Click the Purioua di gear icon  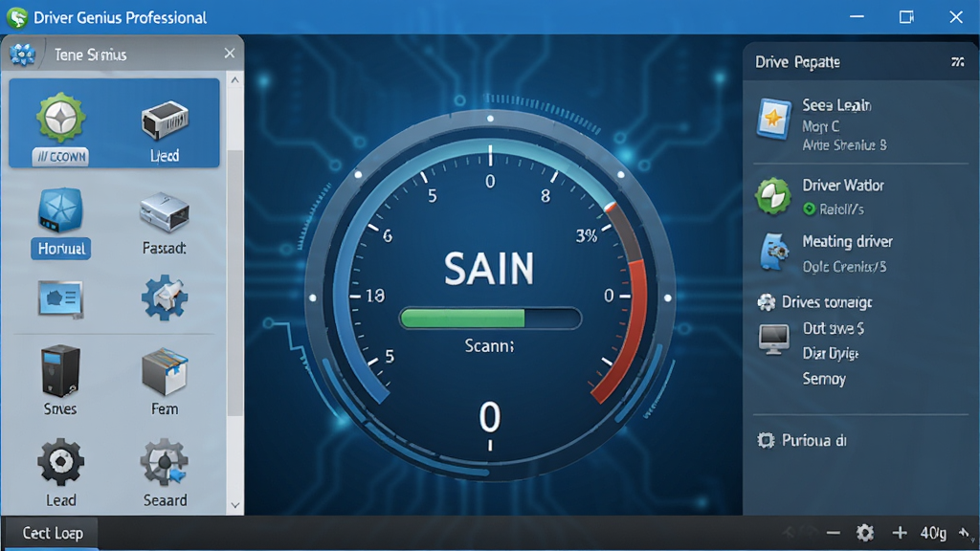tap(766, 440)
